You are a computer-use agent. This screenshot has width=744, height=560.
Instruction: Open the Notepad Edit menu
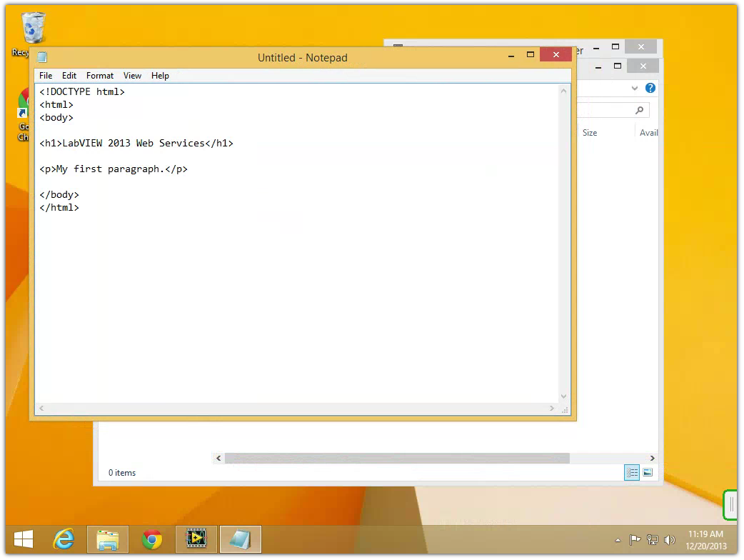[x=69, y=76]
